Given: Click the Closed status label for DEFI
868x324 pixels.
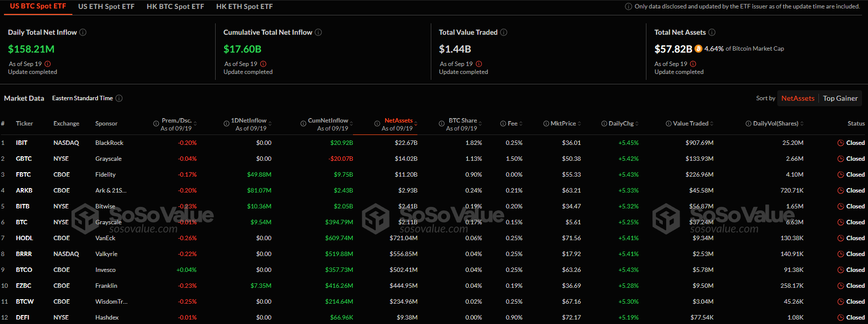Looking at the screenshot, I should 856,318.
